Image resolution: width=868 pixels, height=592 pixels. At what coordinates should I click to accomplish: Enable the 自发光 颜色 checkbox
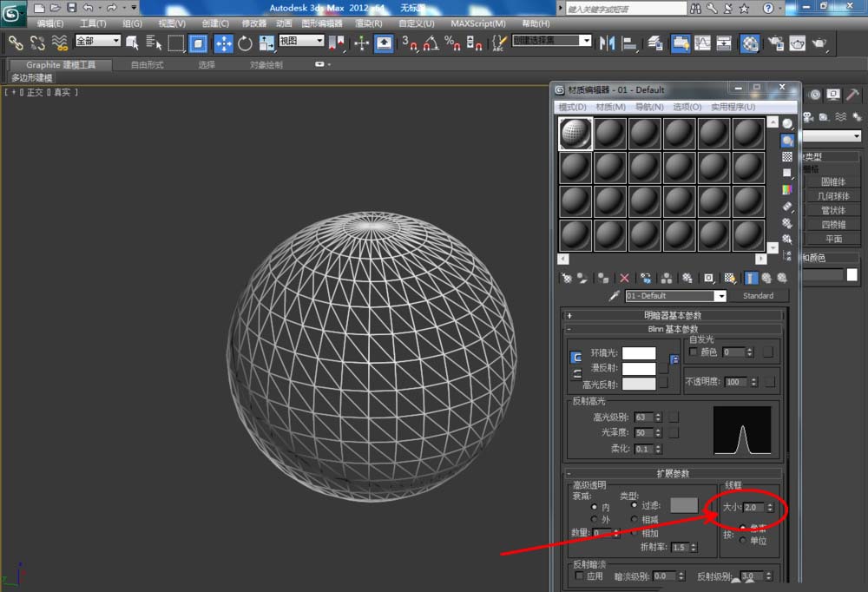point(693,352)
